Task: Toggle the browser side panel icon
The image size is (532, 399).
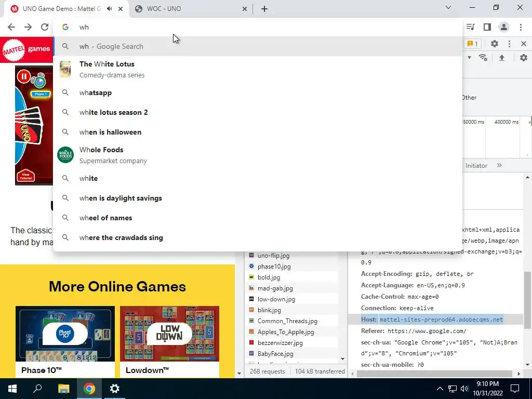Action: point(487,27)
